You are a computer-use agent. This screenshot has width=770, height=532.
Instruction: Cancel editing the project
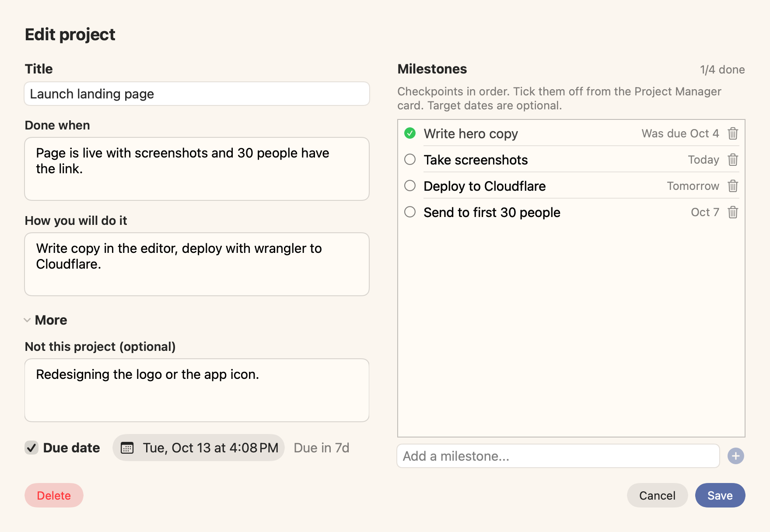pos(657,495)
